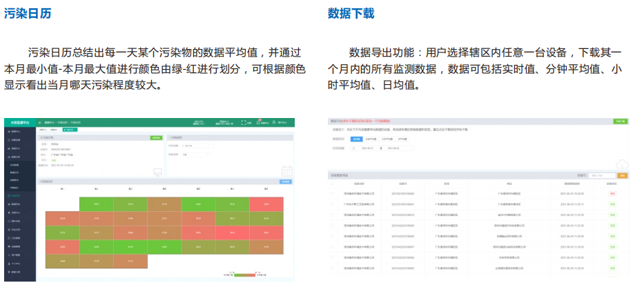Screen dimensions: 644x294
Task: Click the highlighted green item in the dark sidebar
Action: pos(20,196)
